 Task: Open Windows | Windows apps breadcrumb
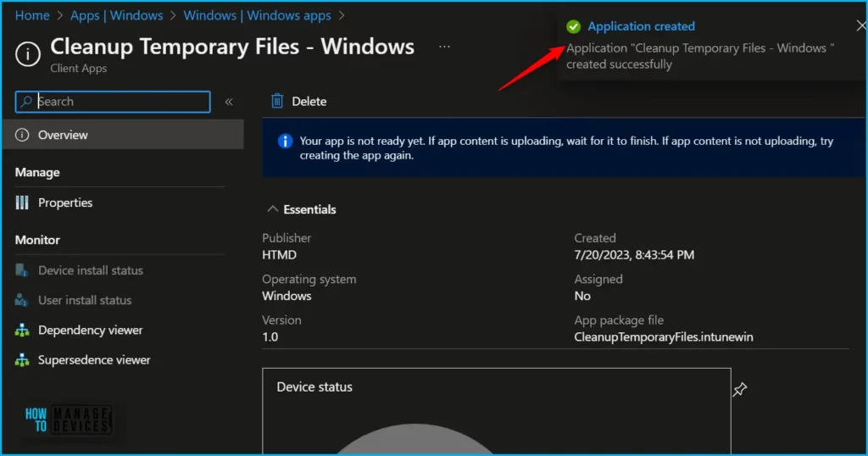coord(257,15)
